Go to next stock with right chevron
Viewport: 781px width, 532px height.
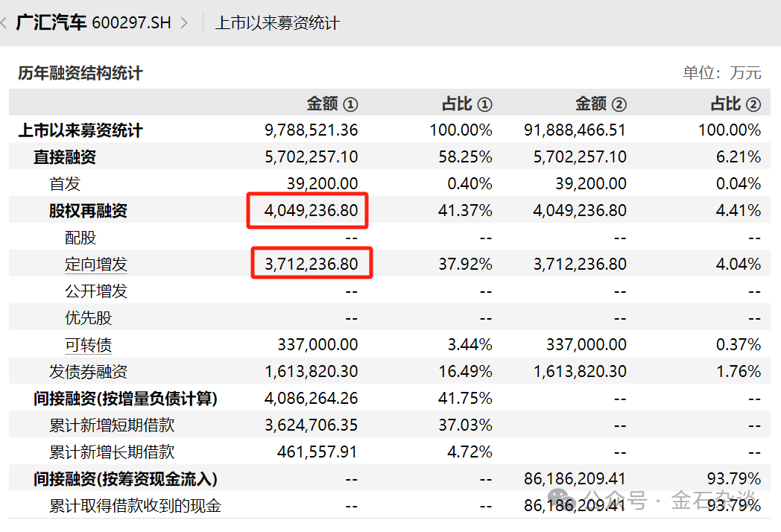pyautogui.click(x=184, y=23)
